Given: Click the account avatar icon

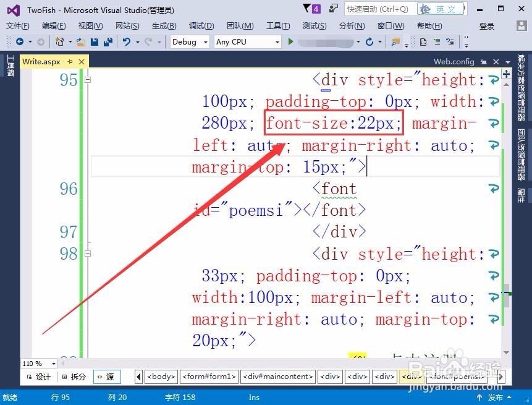Looking at the screenshot, I should 521,26.
